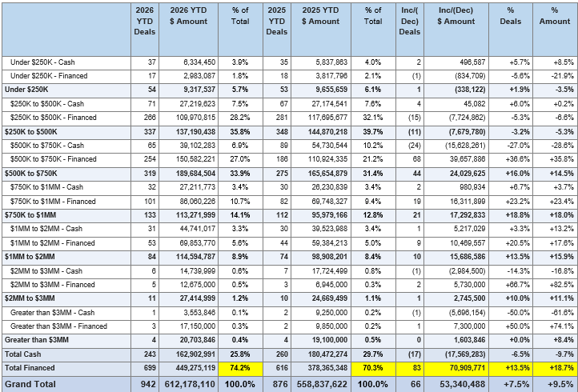
Task: Click the '2025 YTD $ Amount' column header
Action: [x=321, y=30]
